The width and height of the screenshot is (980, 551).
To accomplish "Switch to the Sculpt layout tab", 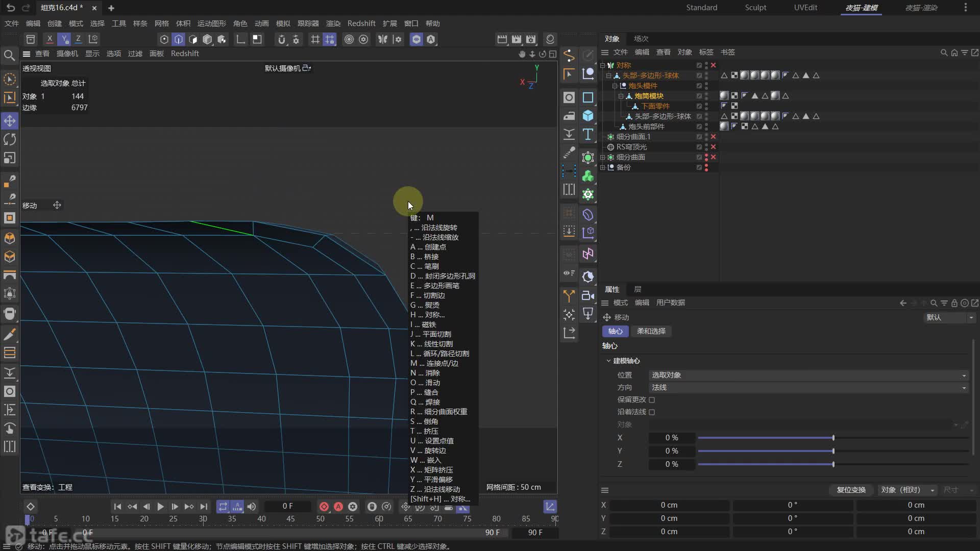I will [x=755, y=8].
